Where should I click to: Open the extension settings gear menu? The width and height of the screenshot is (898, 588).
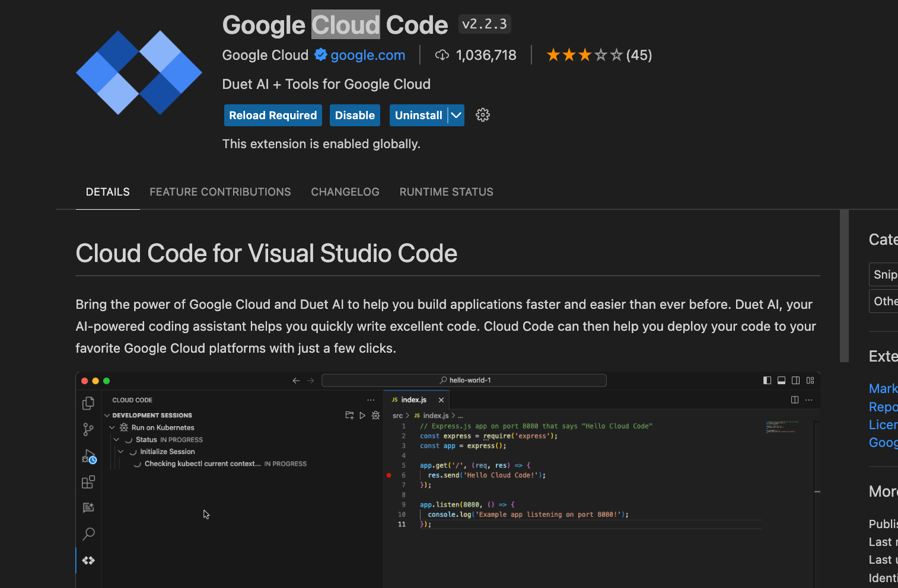tap(483, 115)
